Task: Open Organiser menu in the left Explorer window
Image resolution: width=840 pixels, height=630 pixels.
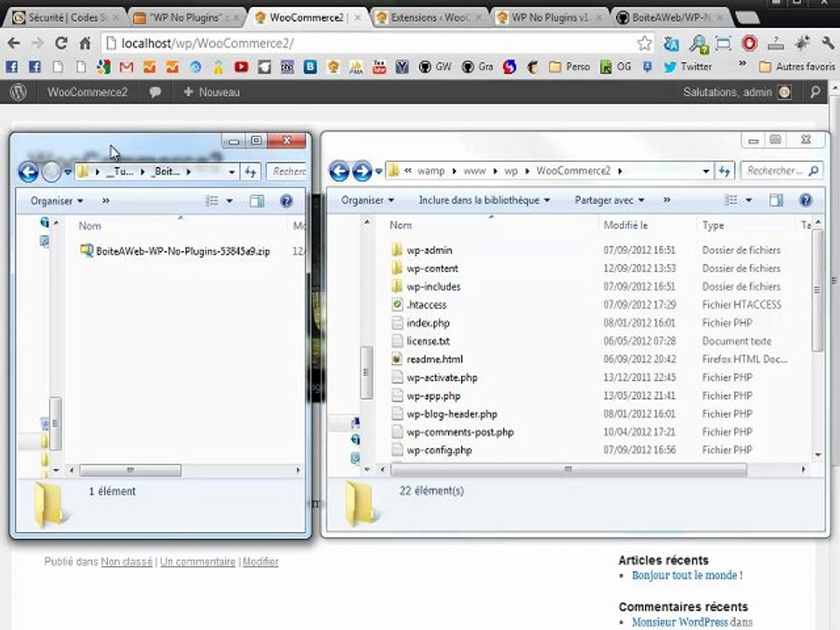Action: click(x=57, y=201)
